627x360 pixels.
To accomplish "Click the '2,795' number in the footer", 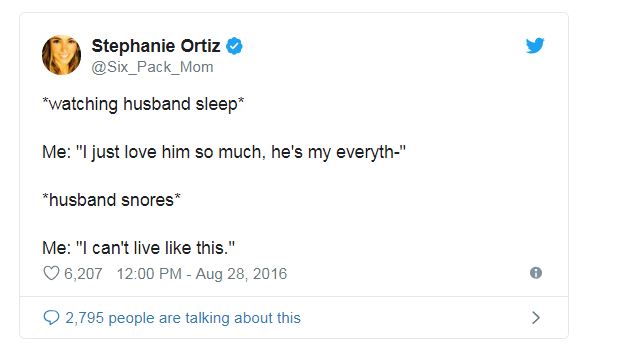I will coord(84,318).
